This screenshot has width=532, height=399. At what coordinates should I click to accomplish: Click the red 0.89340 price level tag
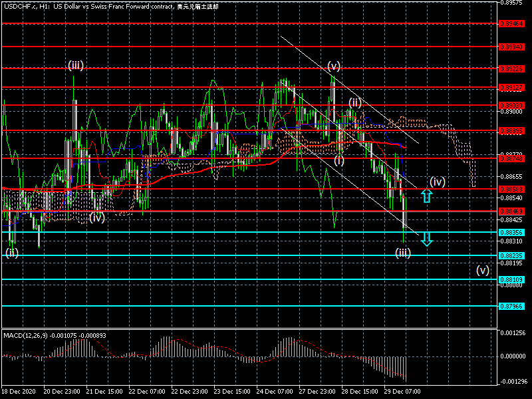click(x=512, y=47)
